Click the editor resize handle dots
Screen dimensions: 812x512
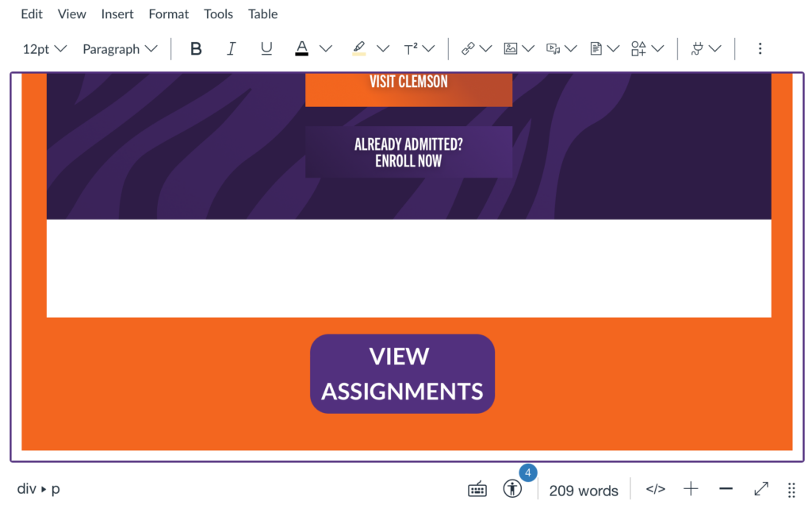click(792, 491)
